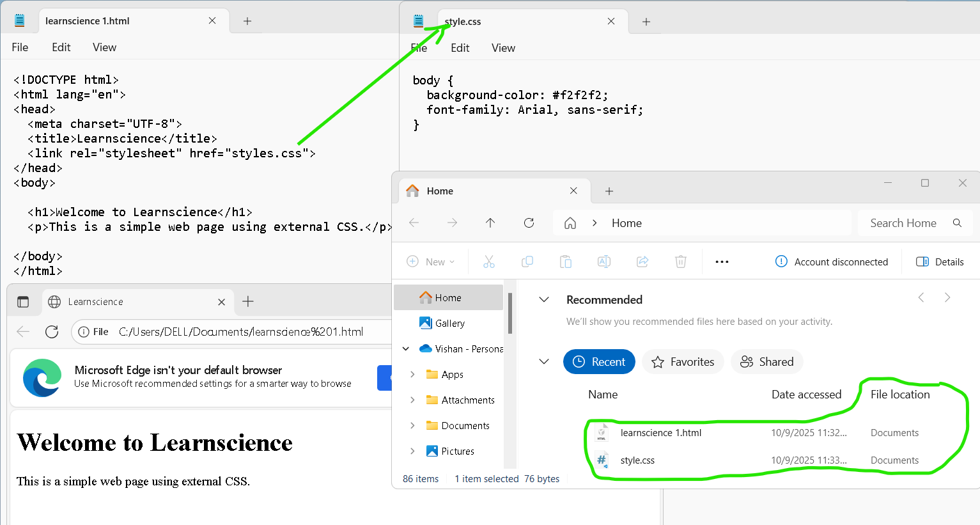Click the Delete trash icon in Explorer
Image resolution: width=980 pixels, height=525 pixels.
(x=681, y=262)
